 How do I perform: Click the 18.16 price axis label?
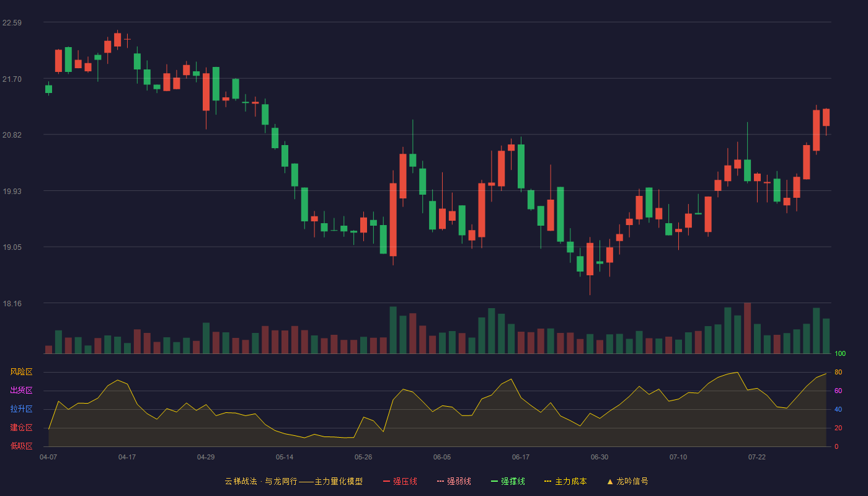(x=12, y=304)
